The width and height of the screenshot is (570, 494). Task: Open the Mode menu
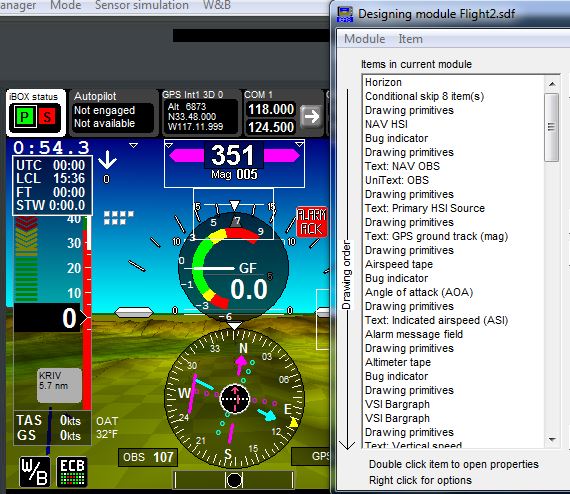66,5
